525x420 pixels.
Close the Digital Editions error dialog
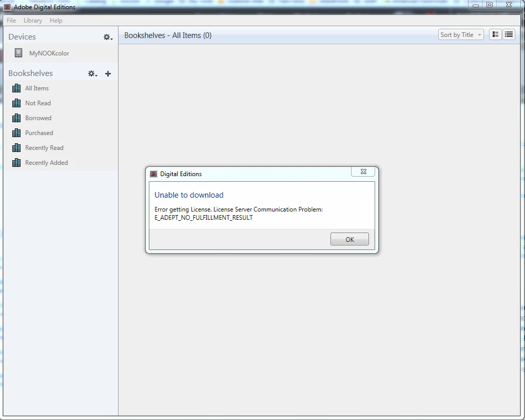click(x=363, y=171)
